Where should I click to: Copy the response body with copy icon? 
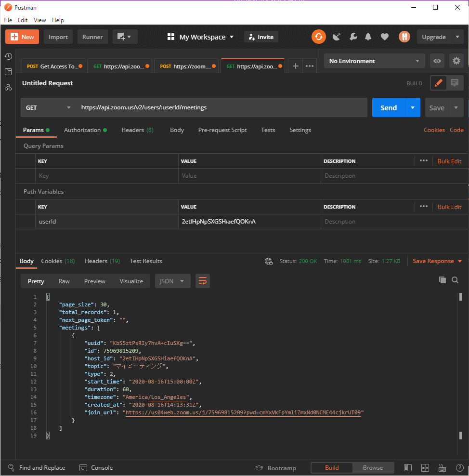point(443,280)
